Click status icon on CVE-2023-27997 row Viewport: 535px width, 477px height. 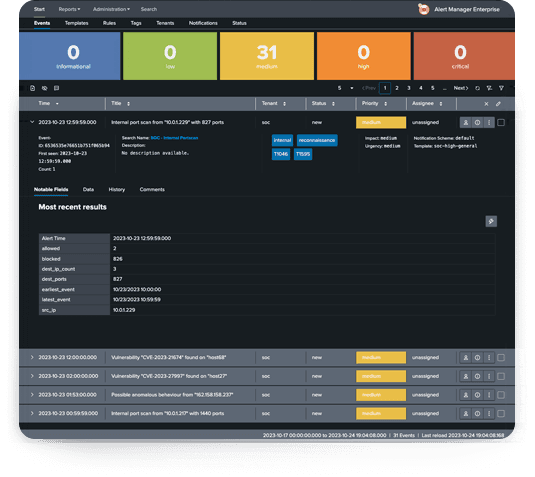click(x=477, y=376)
